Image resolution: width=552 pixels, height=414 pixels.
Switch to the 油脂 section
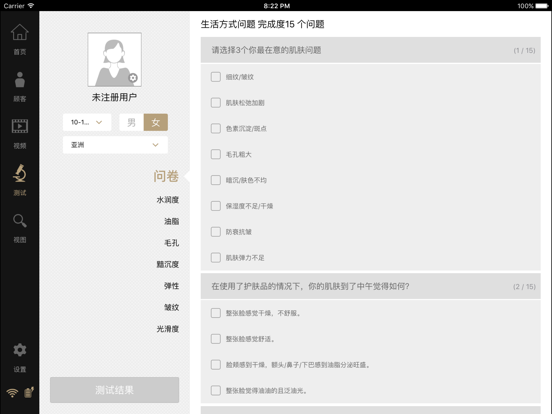coord(171,221)
